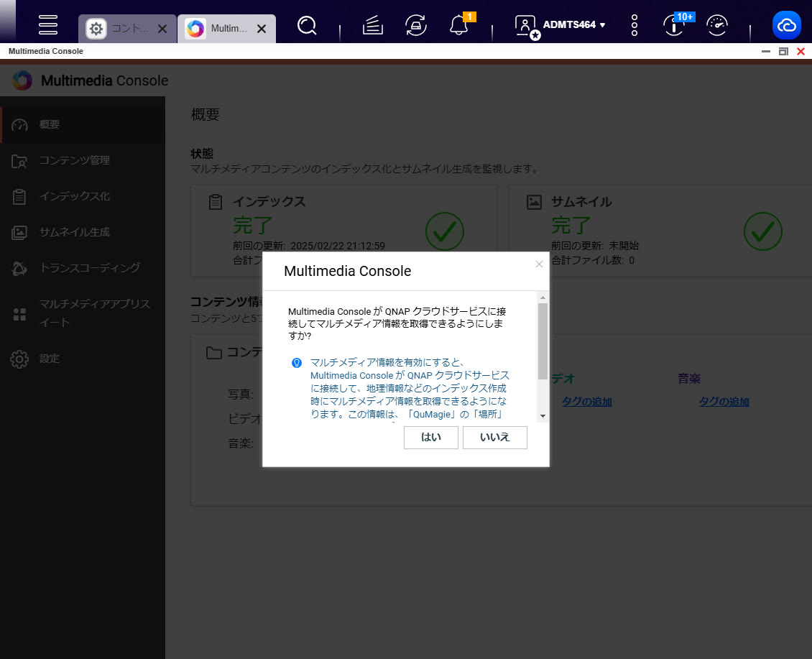Image resolution: width=812 pixels, height=659 pixels.
Task: Click the green checkmark in インデックス card
Action: pos(444,231)
